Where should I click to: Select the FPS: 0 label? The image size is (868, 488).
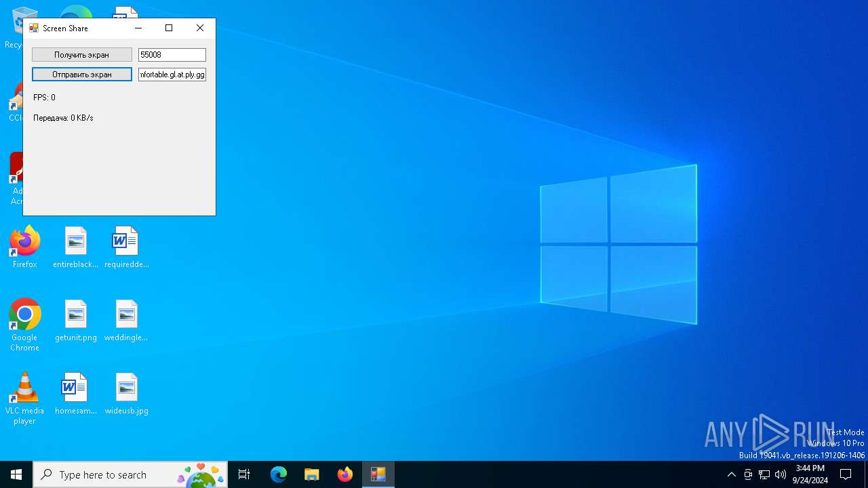tap(44, 98)
